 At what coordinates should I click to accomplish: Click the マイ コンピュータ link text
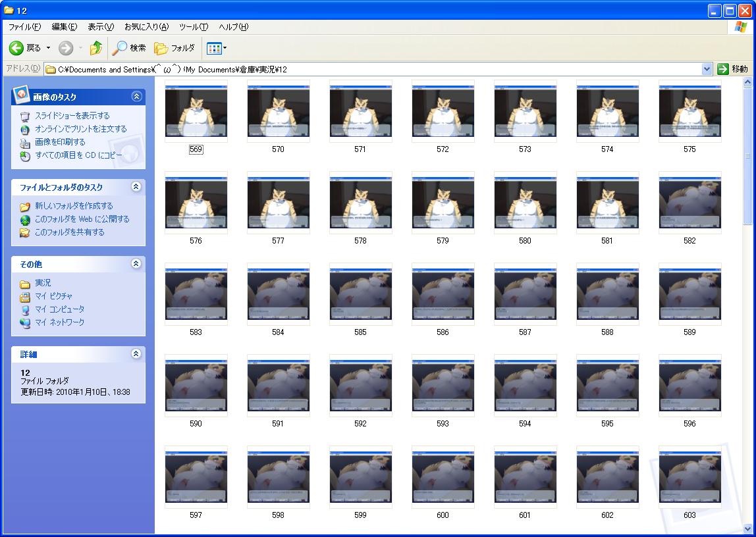click(x=60, y=309)
